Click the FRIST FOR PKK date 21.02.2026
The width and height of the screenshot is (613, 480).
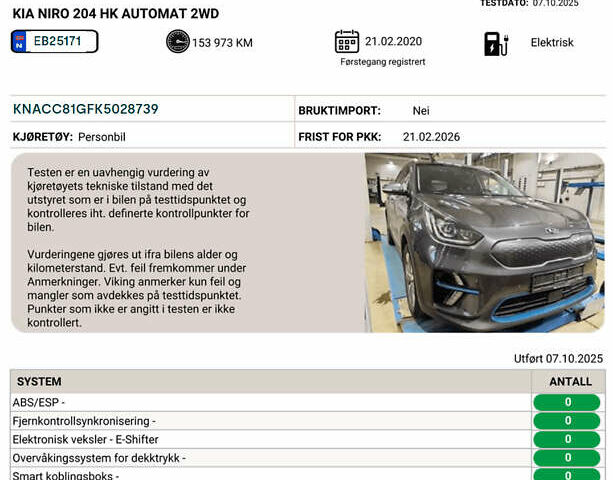(431, 137)
